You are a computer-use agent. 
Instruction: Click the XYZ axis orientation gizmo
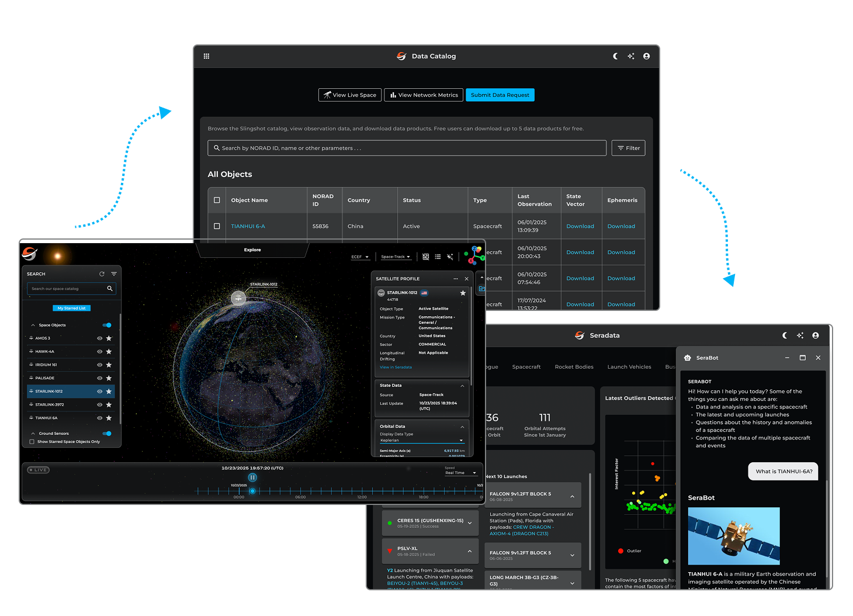tap(475, 255)
